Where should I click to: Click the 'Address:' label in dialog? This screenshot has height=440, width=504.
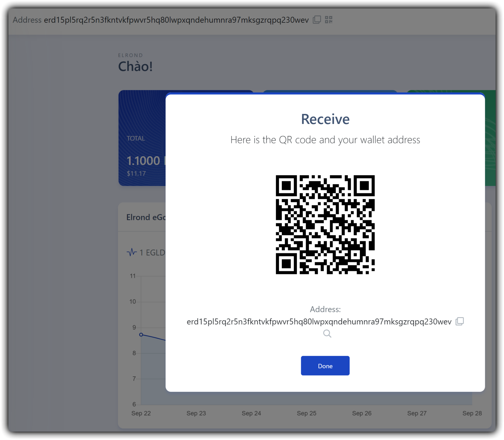tap(325, 309)
